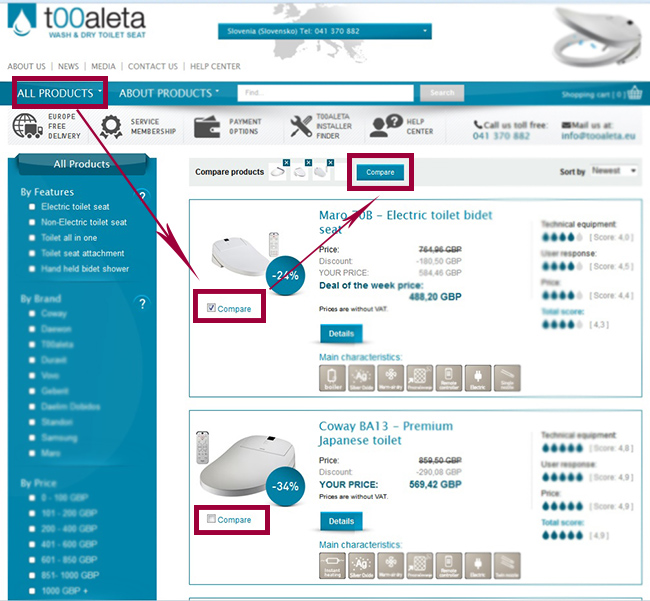Click the Warm-air dry icon on Maro product
Image resolution: width=650 pixels, height=601 pixels.
coord(390,378)
